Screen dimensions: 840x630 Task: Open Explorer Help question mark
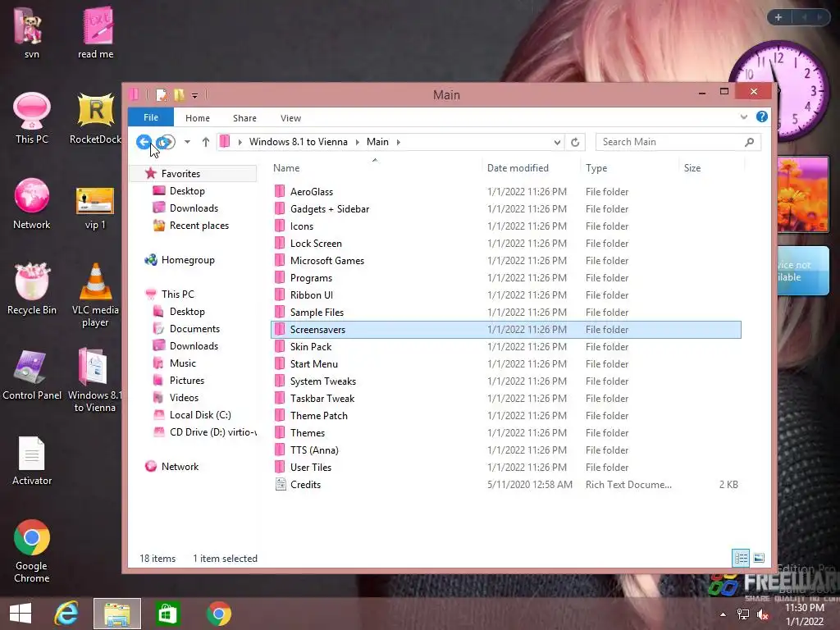762,116
